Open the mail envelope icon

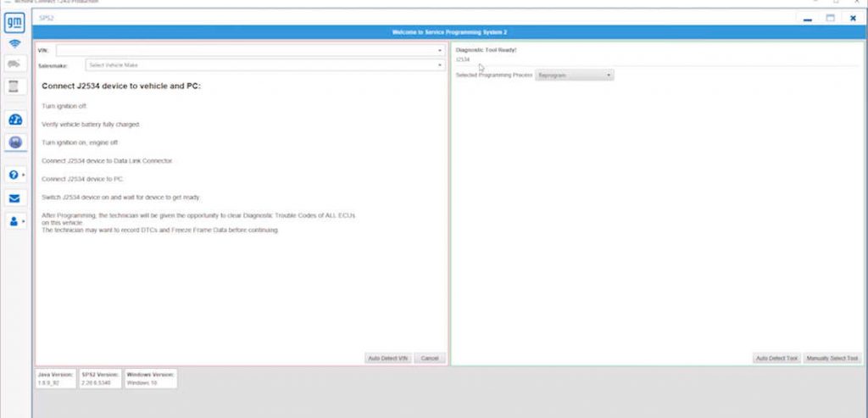pos(15,198)
